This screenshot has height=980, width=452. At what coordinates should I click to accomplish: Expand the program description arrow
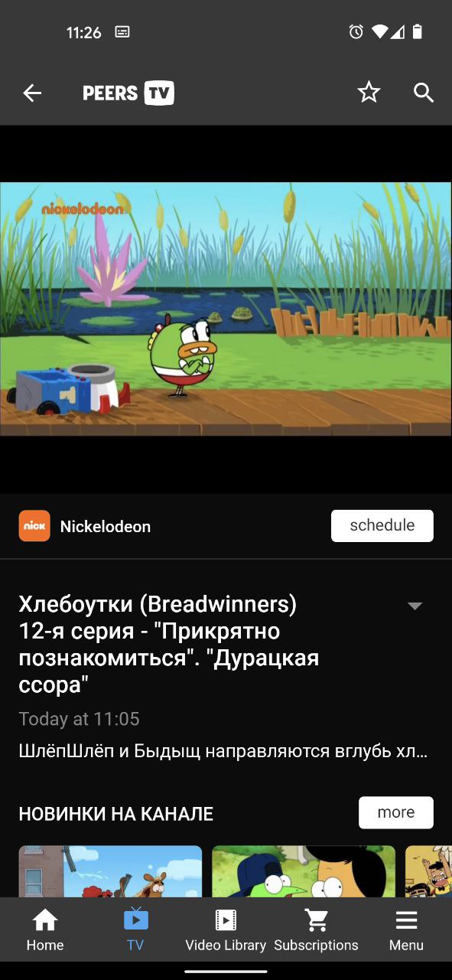[415, 606]
